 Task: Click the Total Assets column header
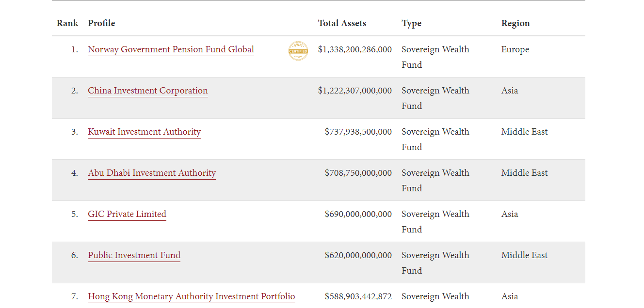tap(342, 23)
